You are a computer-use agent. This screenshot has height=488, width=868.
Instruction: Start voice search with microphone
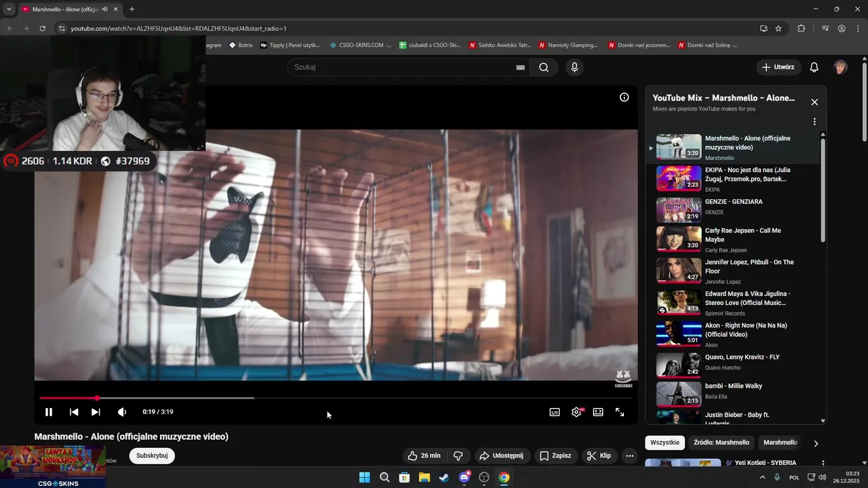[574, 67]
